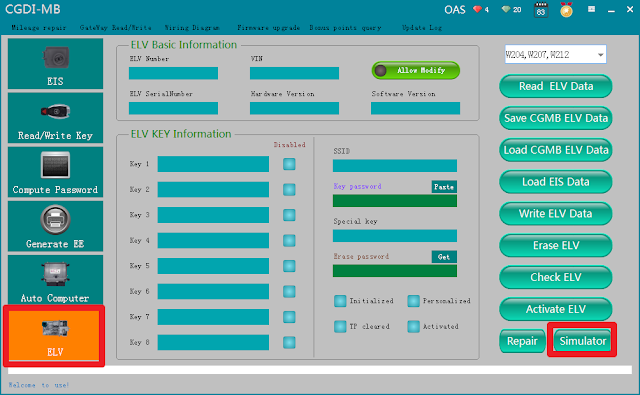Select the ELV module tile
This screenshot has width=640, height=395.
[54, 335]
